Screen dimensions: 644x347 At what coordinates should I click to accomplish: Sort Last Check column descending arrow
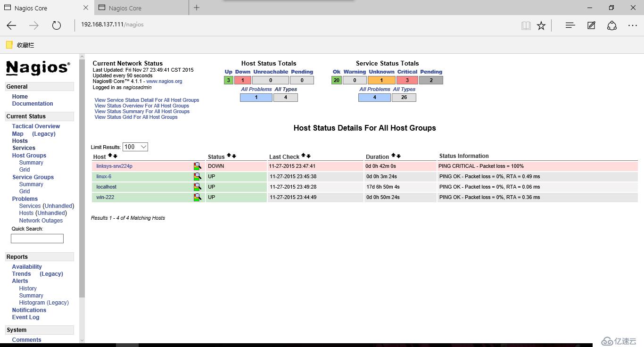[308, 156]
